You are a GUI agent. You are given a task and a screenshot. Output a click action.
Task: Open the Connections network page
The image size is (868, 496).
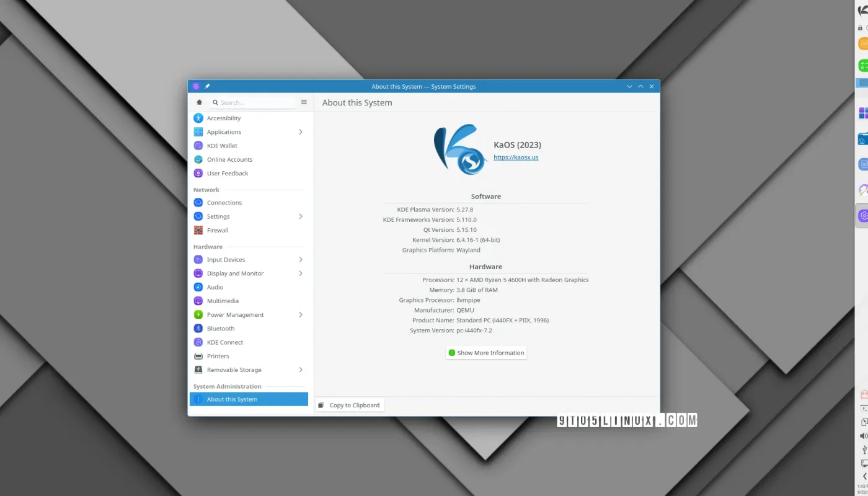pyautogui.click(x=225, y=202)
